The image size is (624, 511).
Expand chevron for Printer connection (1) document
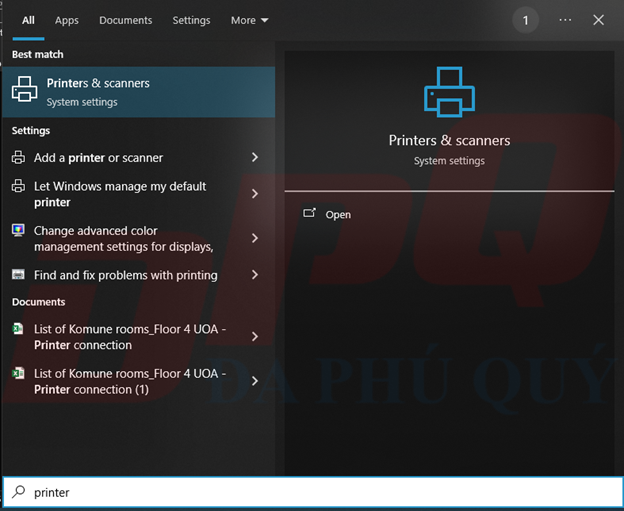click(x=255, y=381)
